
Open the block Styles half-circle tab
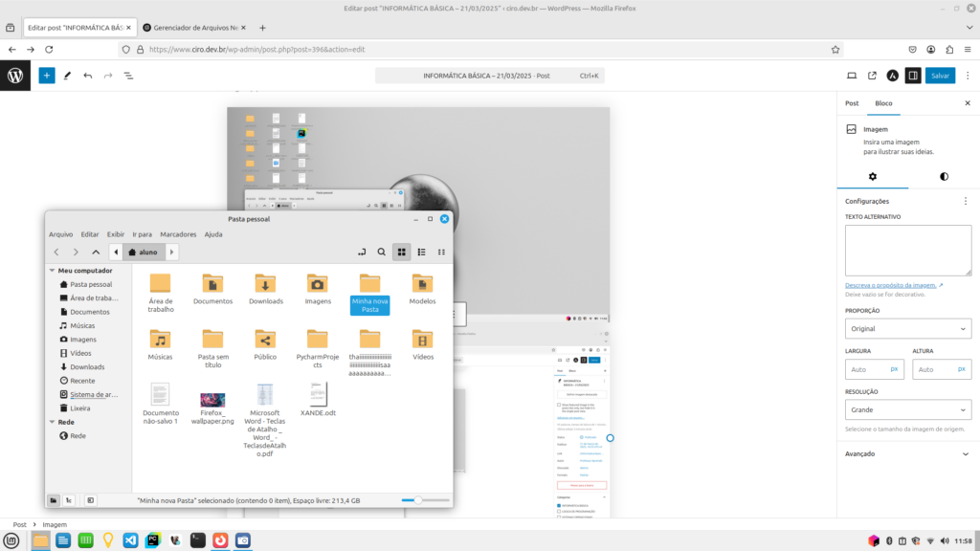click(x=944, y=176)
